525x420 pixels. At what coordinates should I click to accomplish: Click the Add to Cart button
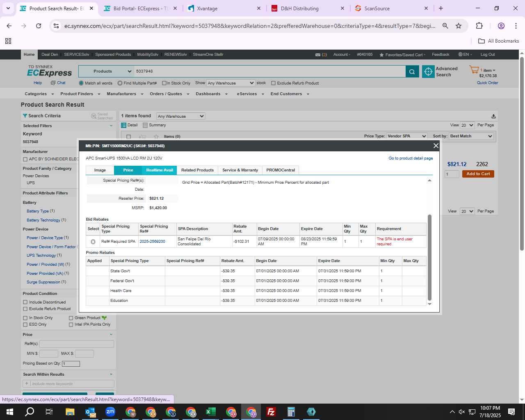[478, 174]
